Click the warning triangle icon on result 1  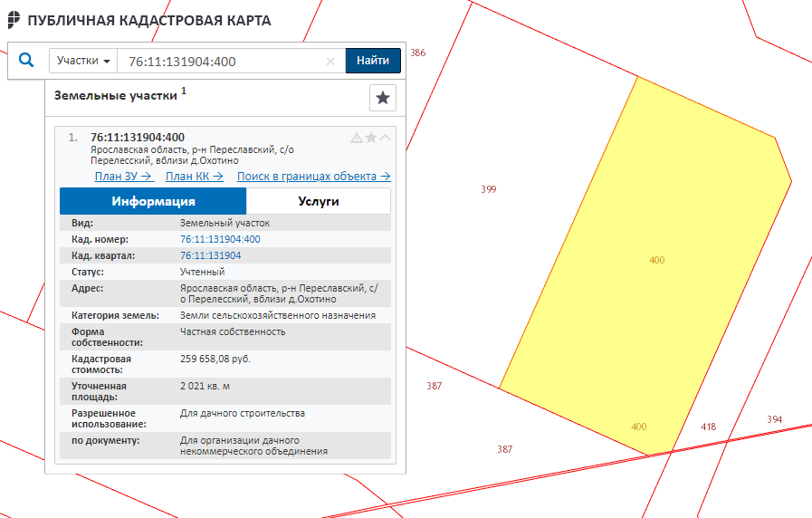(x=357, y=138)
